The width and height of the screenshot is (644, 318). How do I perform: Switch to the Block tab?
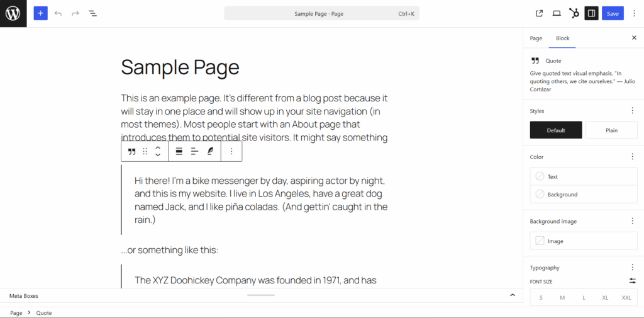562,38
